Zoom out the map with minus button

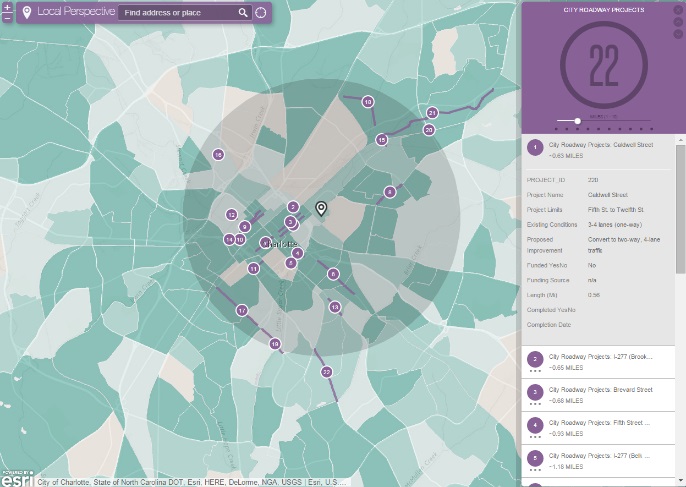[x=7, y=18]
